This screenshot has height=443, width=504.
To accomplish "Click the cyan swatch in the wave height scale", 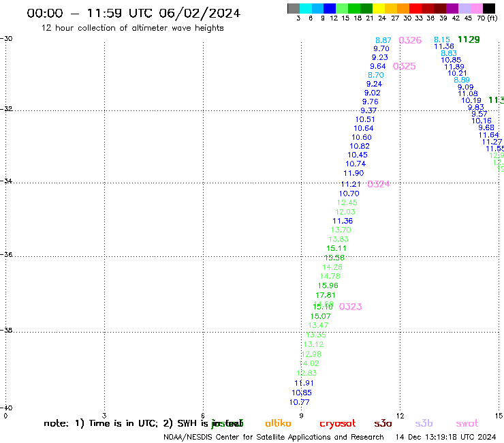I will pyautogui.click(x=305, y=8).
